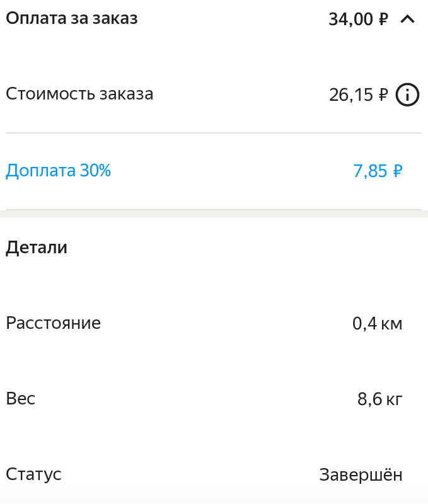Click the 0,4 км distance value
The image size is (428, 504).
pos(377,324)
